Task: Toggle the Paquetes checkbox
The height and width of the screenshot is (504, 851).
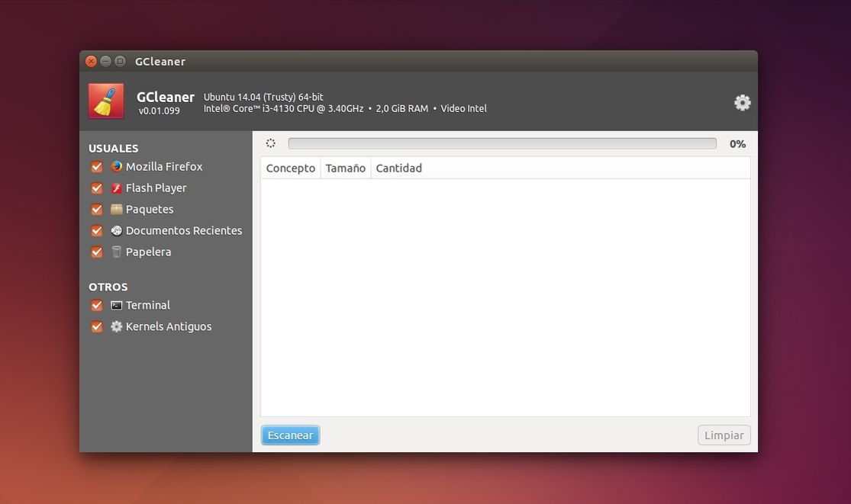Action: pos(97,210)
